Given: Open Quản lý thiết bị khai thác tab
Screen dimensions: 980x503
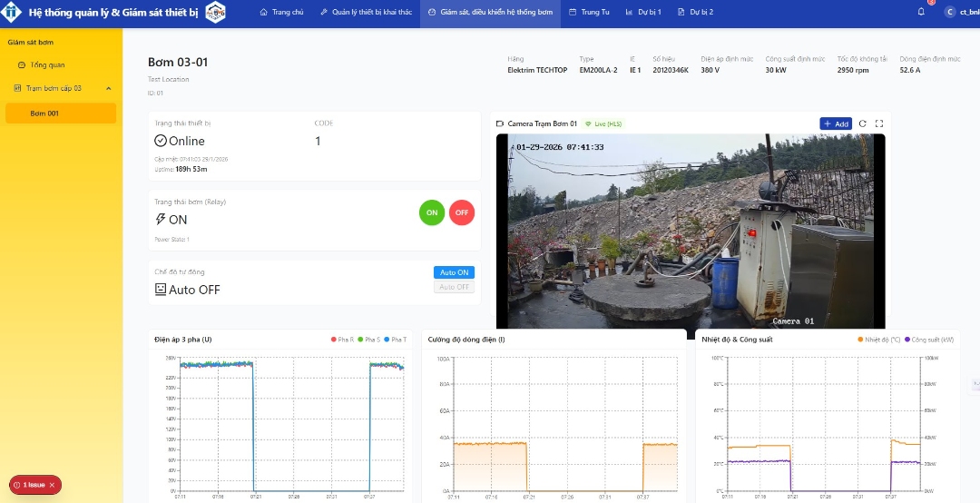Looking at the screenshot, I should (367, 12).
